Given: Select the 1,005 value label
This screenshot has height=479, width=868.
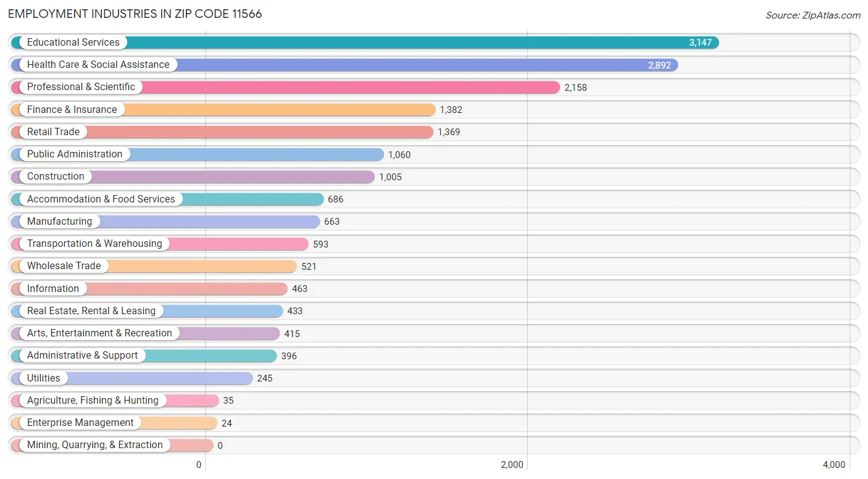Looking at the screenshot, I should (390, 177).
